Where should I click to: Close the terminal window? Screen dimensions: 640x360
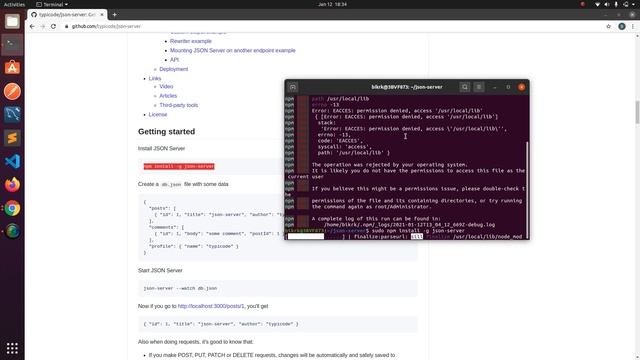coord(522,87)
